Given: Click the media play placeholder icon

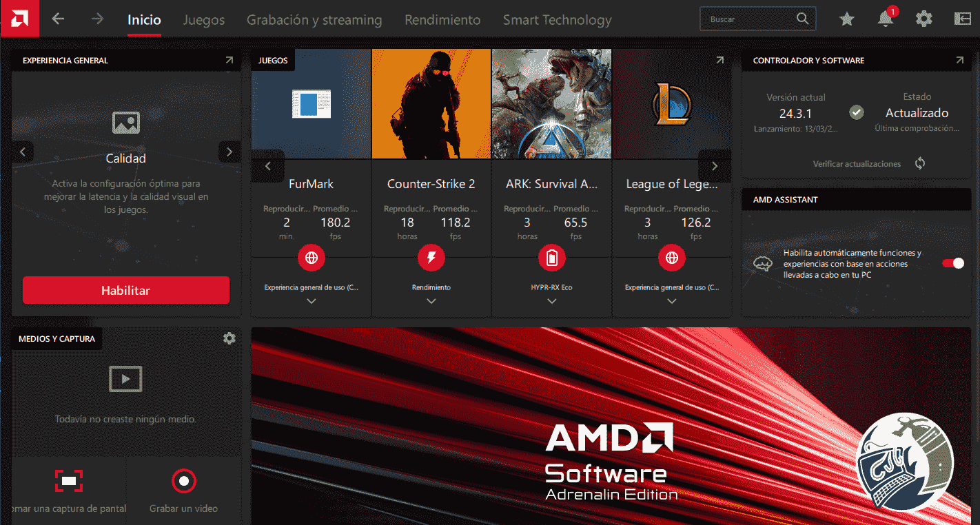Looking at the screenshot, I should [x=125, y=379].
